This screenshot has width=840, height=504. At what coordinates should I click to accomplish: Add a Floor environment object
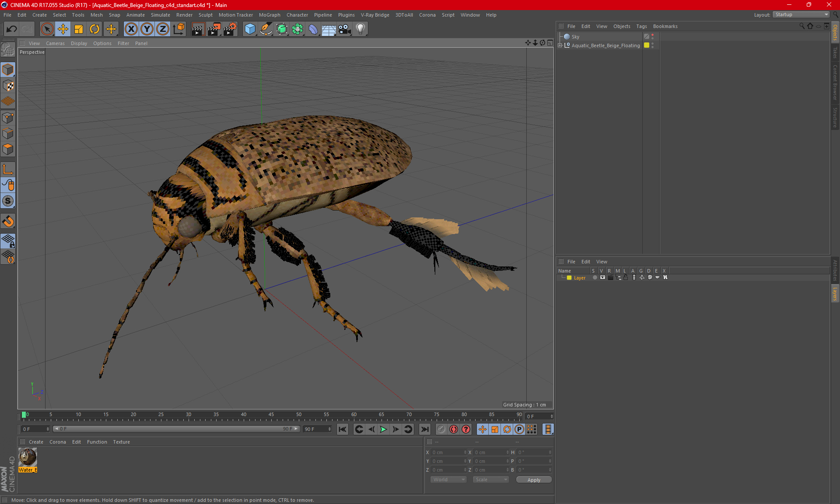coord(329,29)
